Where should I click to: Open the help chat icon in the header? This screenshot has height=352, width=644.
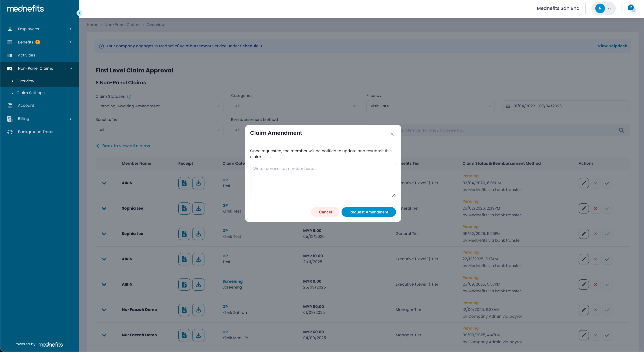tap(631, 8)
